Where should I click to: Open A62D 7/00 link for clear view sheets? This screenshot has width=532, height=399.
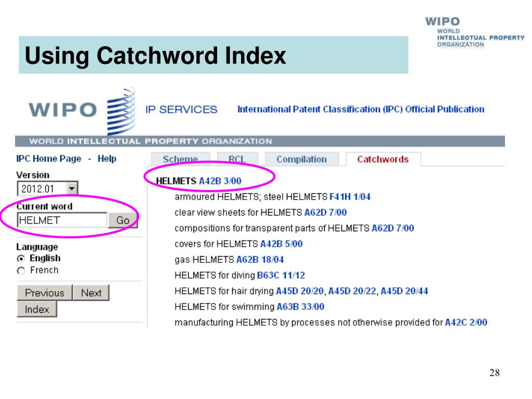coord(325,212)
